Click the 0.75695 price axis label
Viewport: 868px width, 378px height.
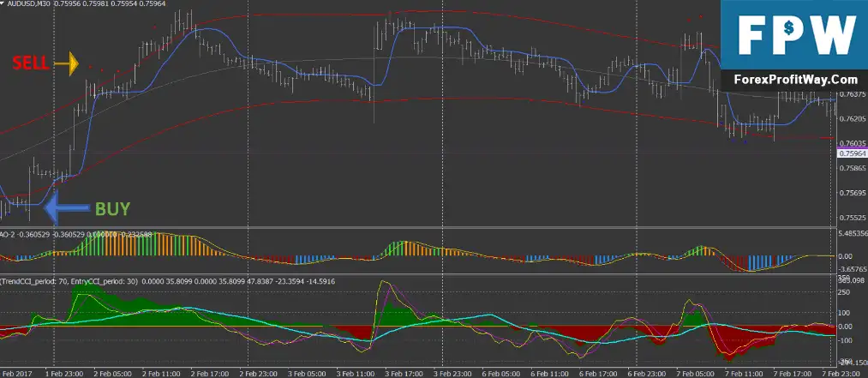(853, 193)
